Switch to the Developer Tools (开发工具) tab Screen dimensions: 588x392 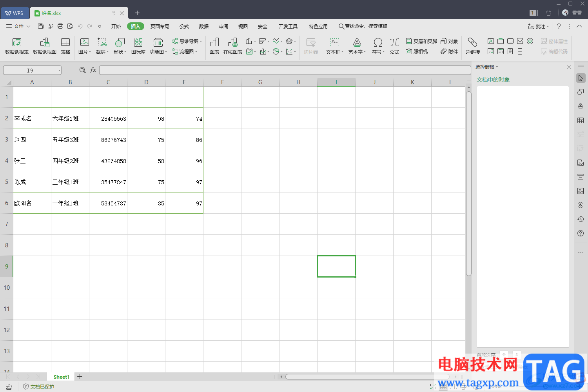pyautogui.click(x=288, y=26)
